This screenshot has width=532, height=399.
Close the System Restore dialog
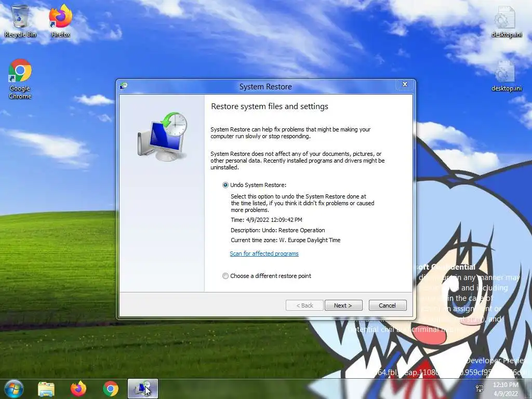coord(405,85)
